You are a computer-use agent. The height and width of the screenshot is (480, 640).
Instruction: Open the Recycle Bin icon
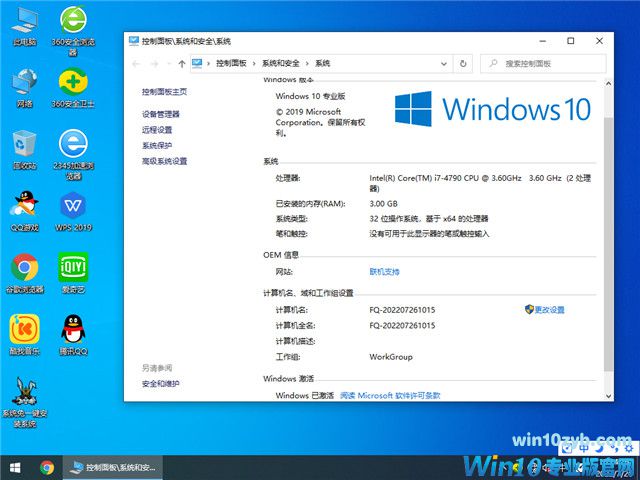pyautogui.click(x=24, y=150)
